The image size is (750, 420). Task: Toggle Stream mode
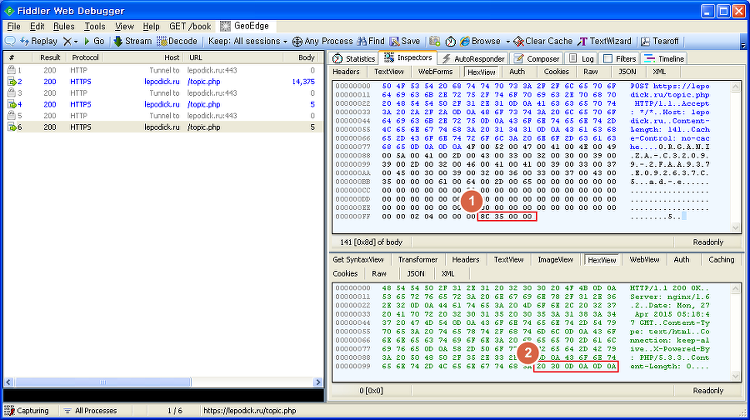pos(132,41)
